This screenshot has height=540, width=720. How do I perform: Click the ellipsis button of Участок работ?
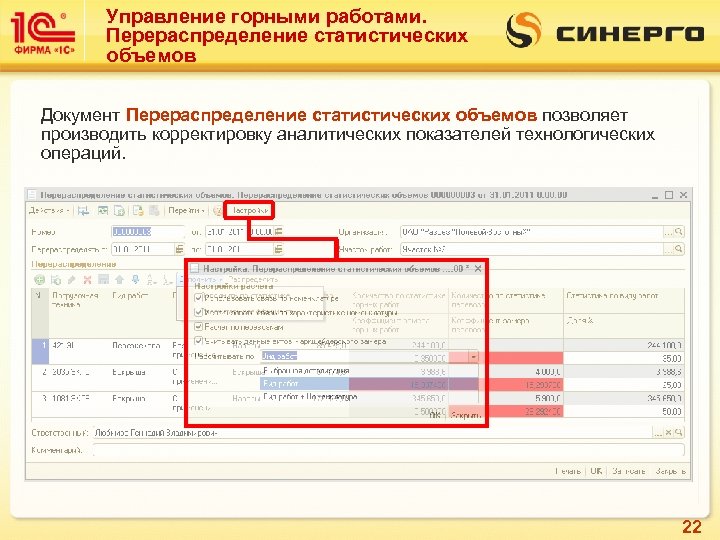[x=669, y=249]
